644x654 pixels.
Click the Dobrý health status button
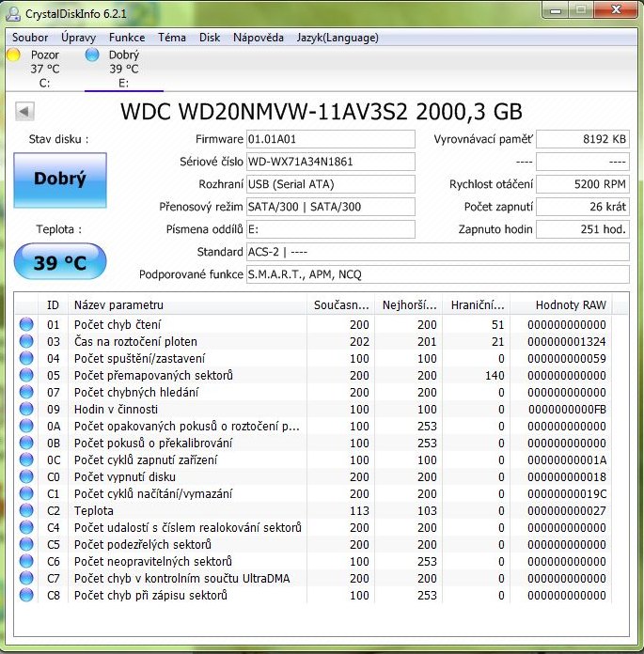click(x=59, y=179)
